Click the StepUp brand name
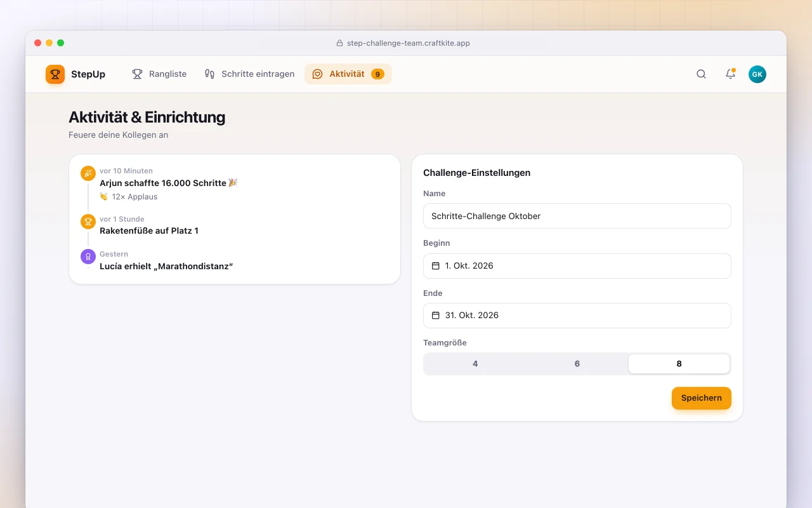Image resolution: width=812 pixels, height=508 pixels. click(88, 74)
